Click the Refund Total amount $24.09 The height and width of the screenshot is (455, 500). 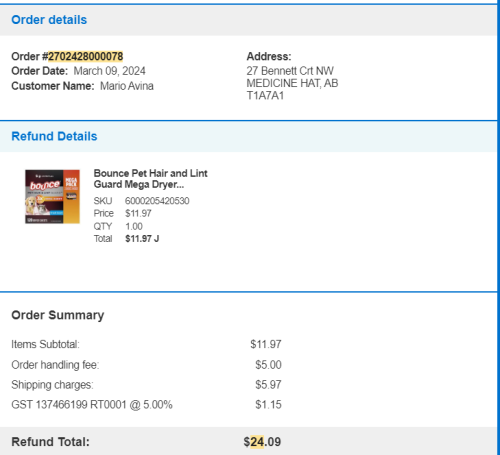[262, 442]
